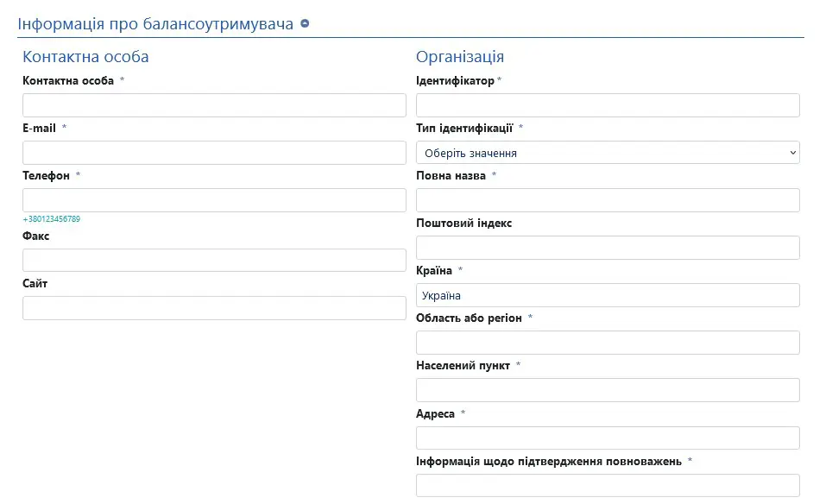The height and width of the screenshot is (504, 832).
Task: Focus the Поштовий індекс input field
Action: click(x=608, y=248)
